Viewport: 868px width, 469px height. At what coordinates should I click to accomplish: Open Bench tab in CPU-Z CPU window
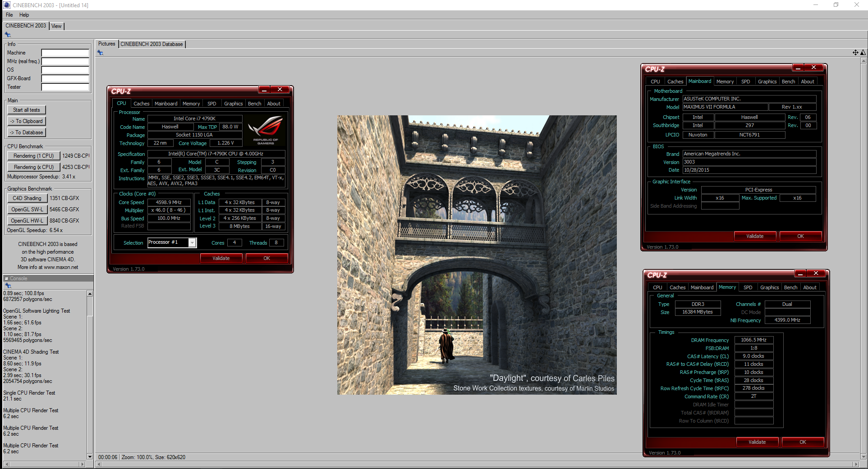click(255, 104)
